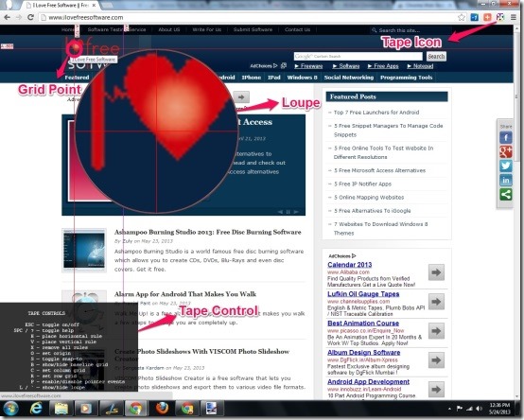
Task: Click slider next arrow in featured banner
Action: tap(296, 212)
